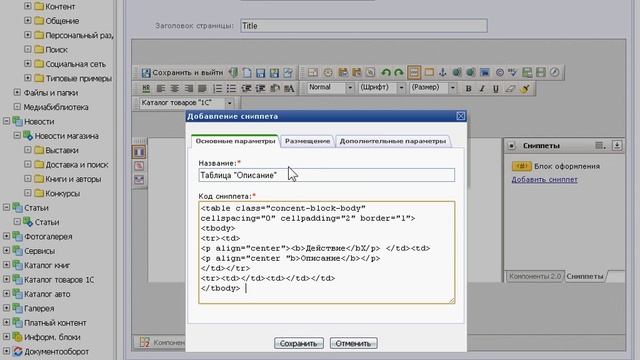The width and height of the screenshot is (640, 360).
Task: Switch to the Основные параметры tab
Action: 235,141
